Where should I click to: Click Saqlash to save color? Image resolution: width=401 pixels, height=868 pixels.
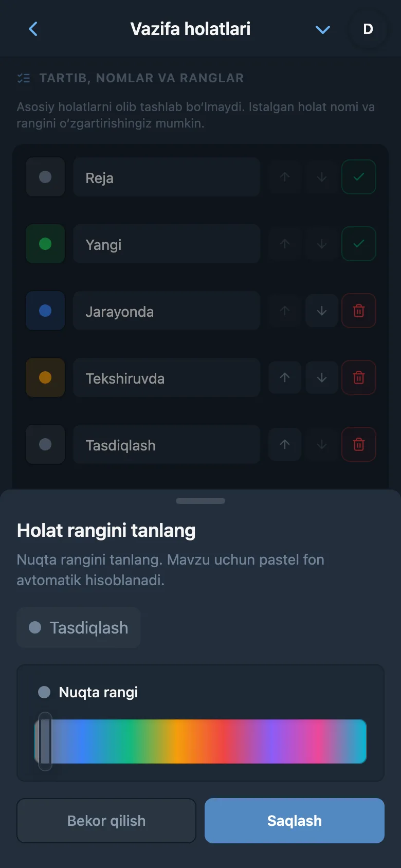pyautogui.click(x=295, y=821)
